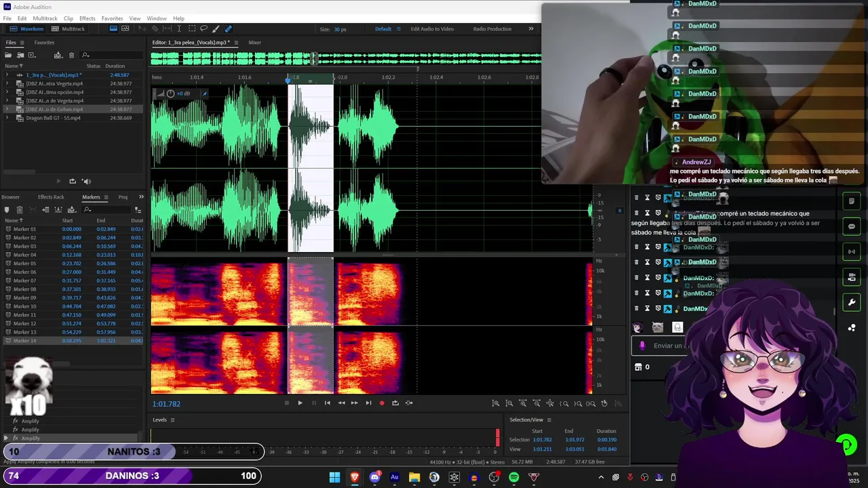
Task: Click Delete marker trash icon in Markers panel
Action: click(x=19, y=210)
